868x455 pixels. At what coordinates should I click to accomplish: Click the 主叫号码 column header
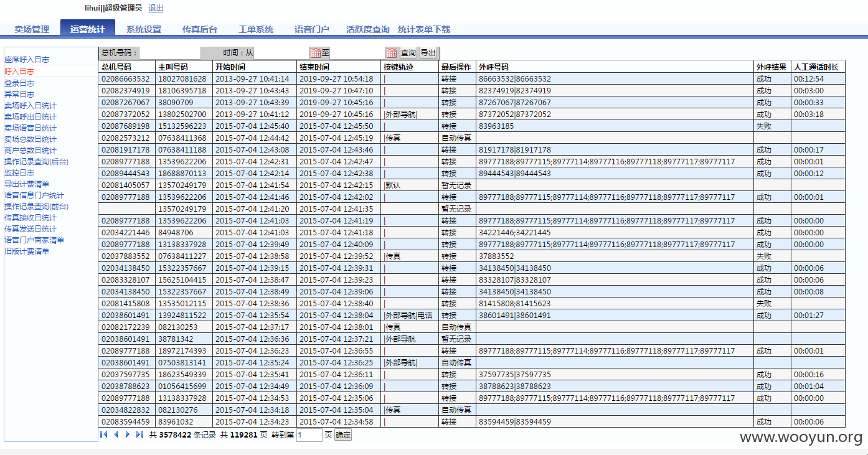coord(184,67)
